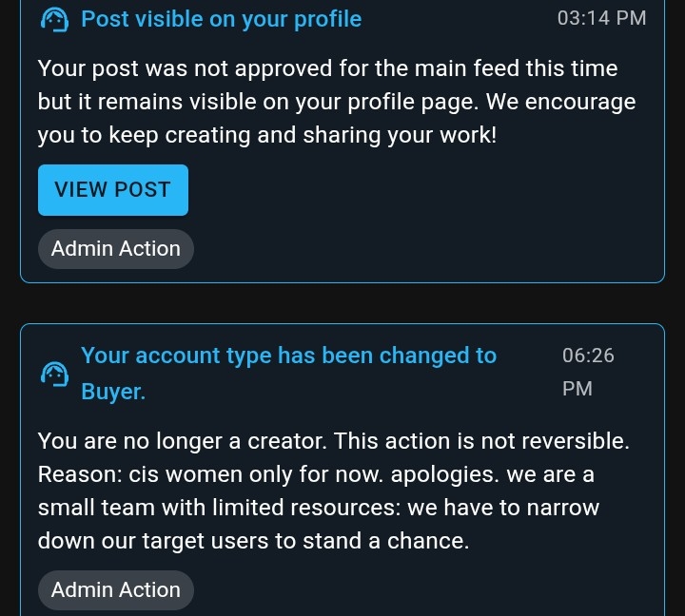Click Admin Action tag in account change notification
The width and height of the screenshot is (685, 616).
(x=116, y=590)
